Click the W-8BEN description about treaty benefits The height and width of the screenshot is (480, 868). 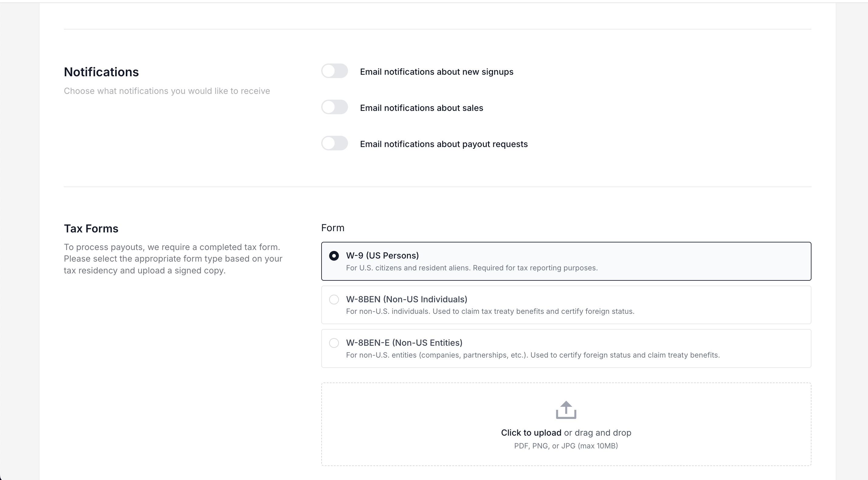490,311
